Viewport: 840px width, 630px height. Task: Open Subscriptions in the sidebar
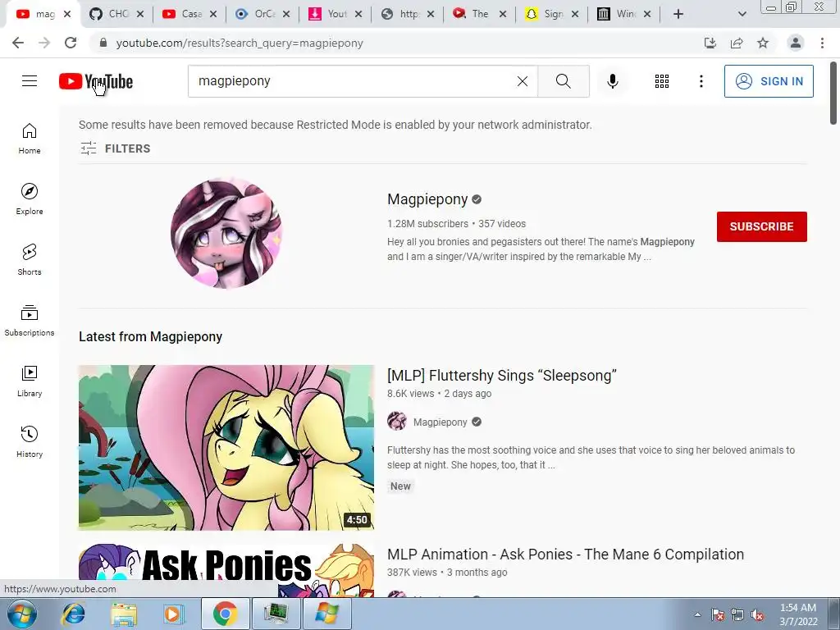coord(30,321)
